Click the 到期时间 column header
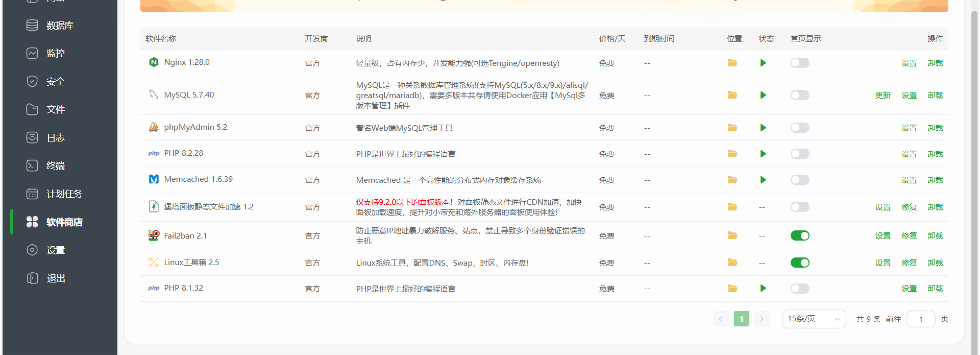This screenshot has height=355, width=980. 659,38
